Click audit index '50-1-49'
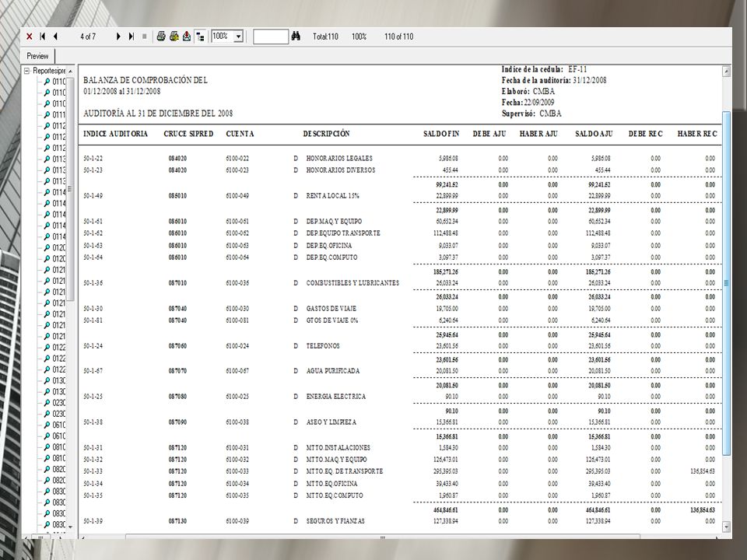Viewport: 747px width, 560px height. point(93,196)
